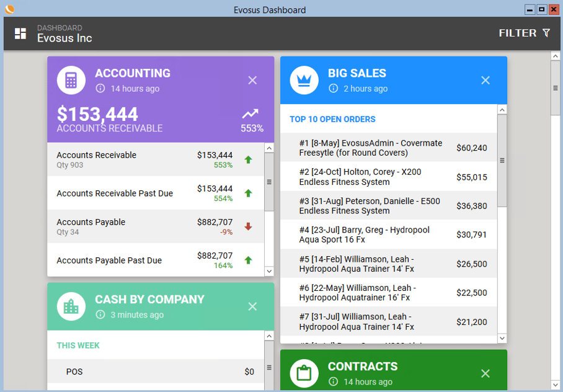Open order #4 Barry, Greg Hydropool
563x392 pixels.
click(x=389, y=234)
